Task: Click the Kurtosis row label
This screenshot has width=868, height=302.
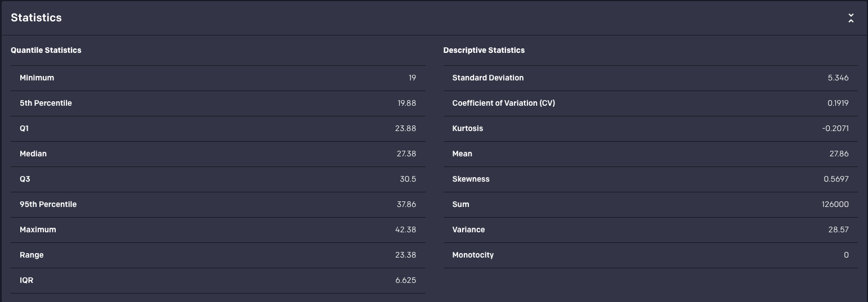Action: point(467,128)
